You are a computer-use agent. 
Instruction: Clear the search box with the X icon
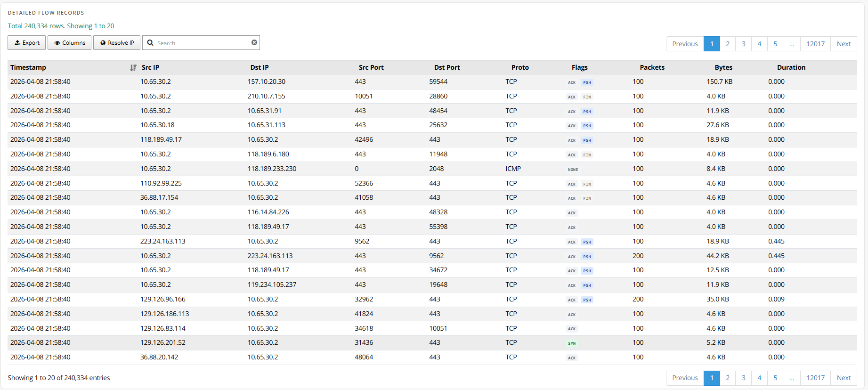tap(254, 42)
